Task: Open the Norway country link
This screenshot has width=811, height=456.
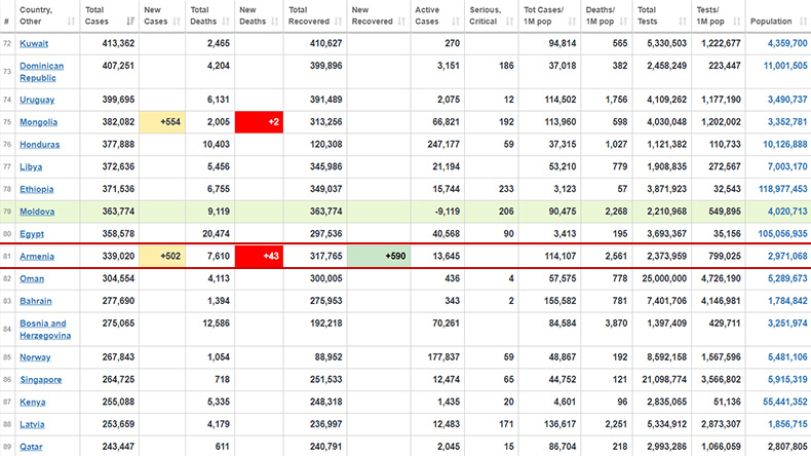Action: coord(35,357)
